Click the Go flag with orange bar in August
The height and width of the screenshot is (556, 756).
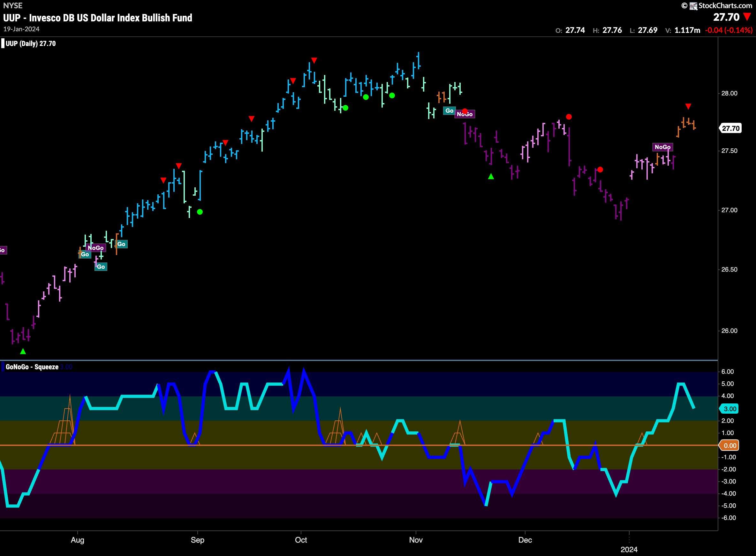122,244
